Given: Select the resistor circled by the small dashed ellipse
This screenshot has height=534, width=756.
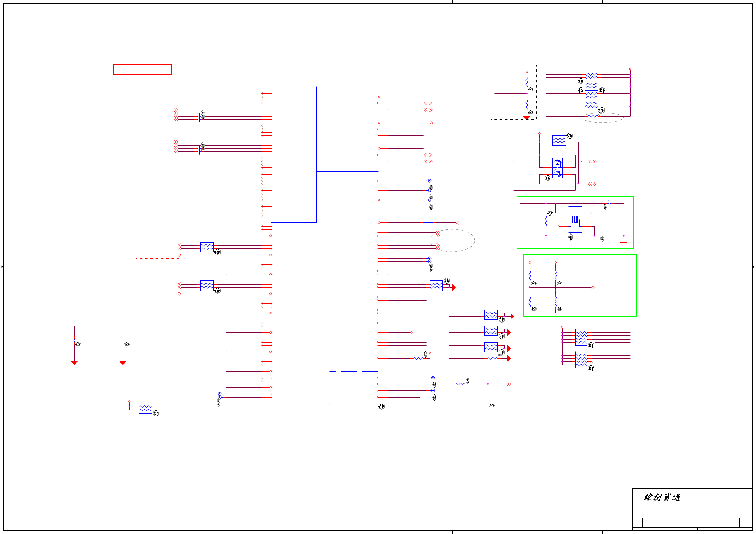Looking at the screenshot, I should (593, 116).
